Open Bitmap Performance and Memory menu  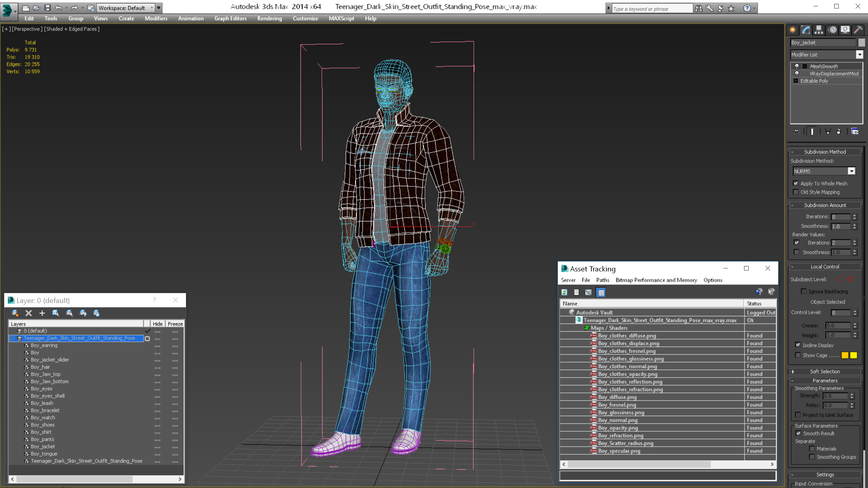tap(656, 280)
